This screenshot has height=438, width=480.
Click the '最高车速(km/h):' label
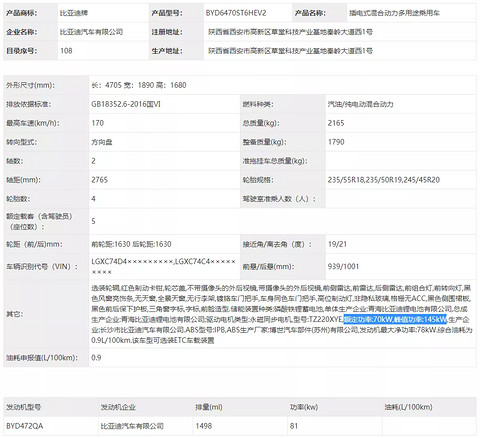33,123
